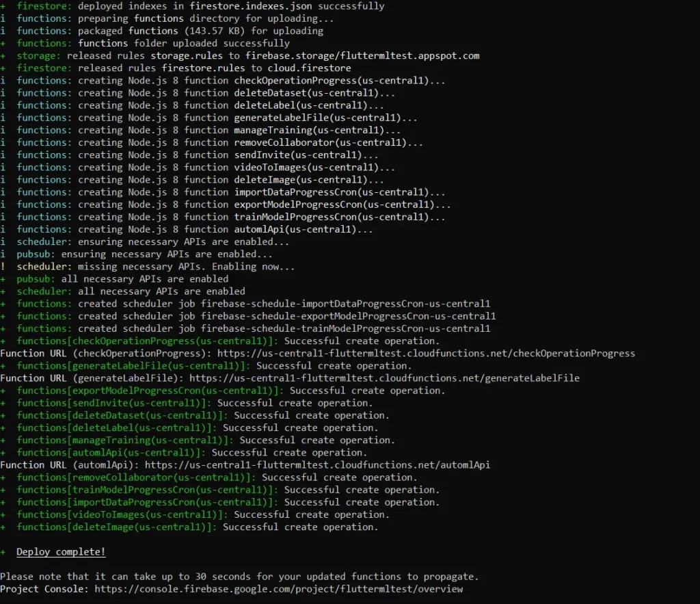The width and height of the screenshot is (700, 604).
Task: Click green 'functions[deleteLabel(us-central1)]' success line
Action: coord(189,428)
